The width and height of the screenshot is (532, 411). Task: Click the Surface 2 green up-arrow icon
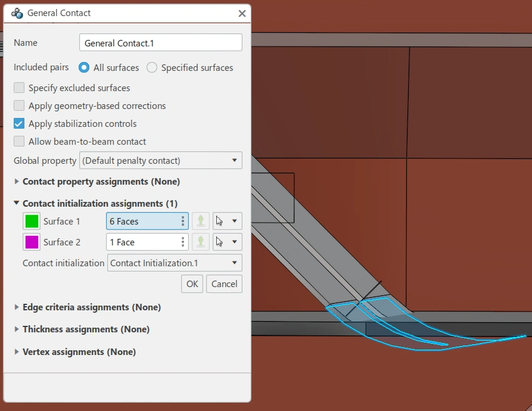201,242
